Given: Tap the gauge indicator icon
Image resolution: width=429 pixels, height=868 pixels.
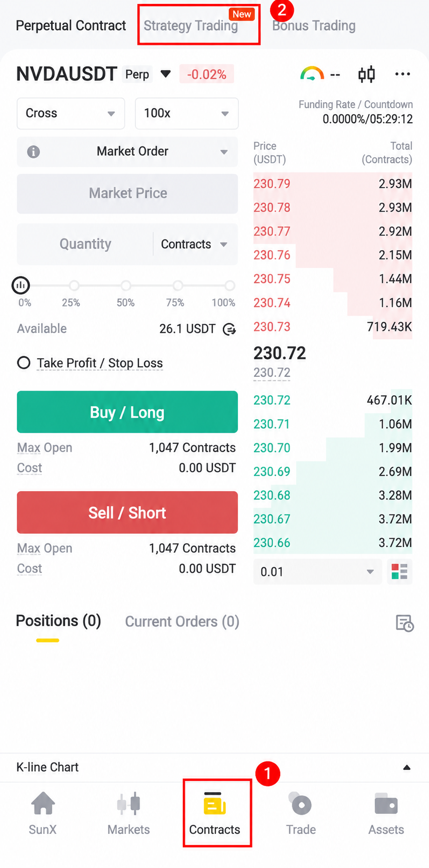Looking at the screenshot, I should coord(312,74).
